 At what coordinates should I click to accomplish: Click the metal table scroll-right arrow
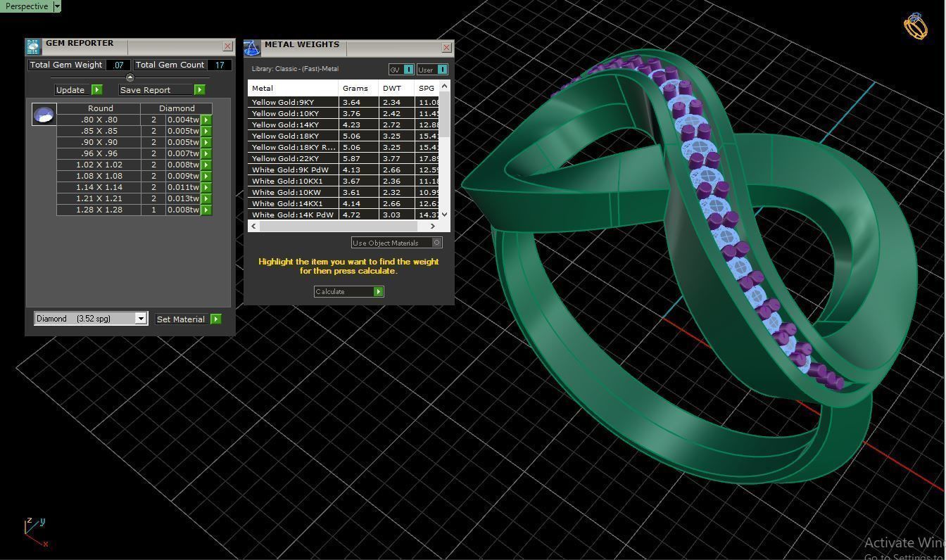433,226
